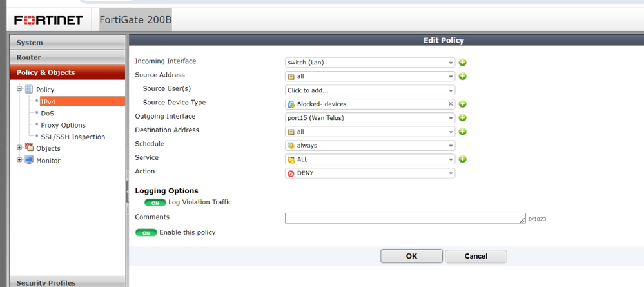This screenshot has width=644, height=287.
Task: Add Destination Address using plus icon
Action: tap(462, 132)
